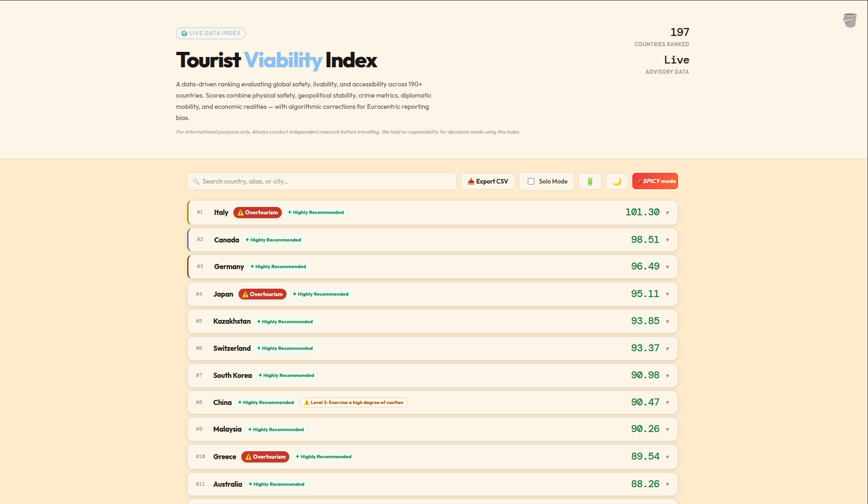Expand the Germany row arrow
Screen dimensions: 868x504
667,267
